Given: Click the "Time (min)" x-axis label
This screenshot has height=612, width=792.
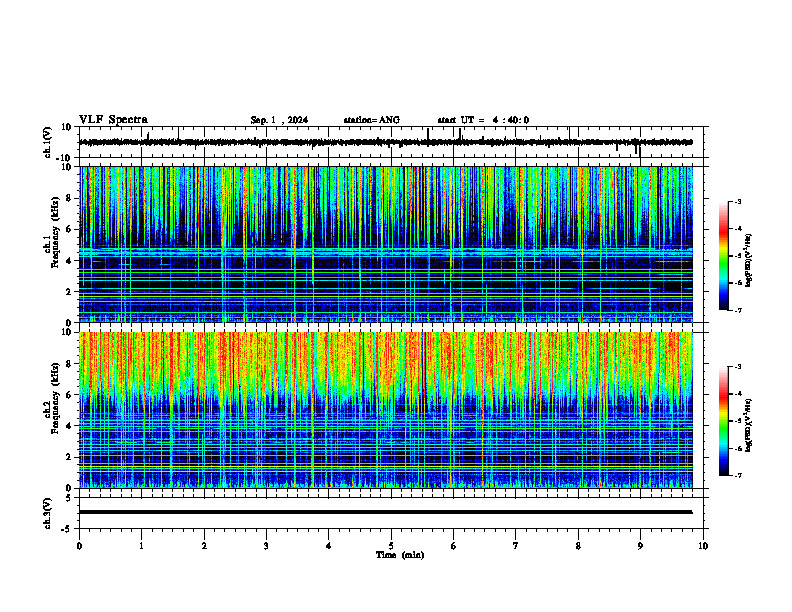Looking at the screenshot, I should point(400,555).
